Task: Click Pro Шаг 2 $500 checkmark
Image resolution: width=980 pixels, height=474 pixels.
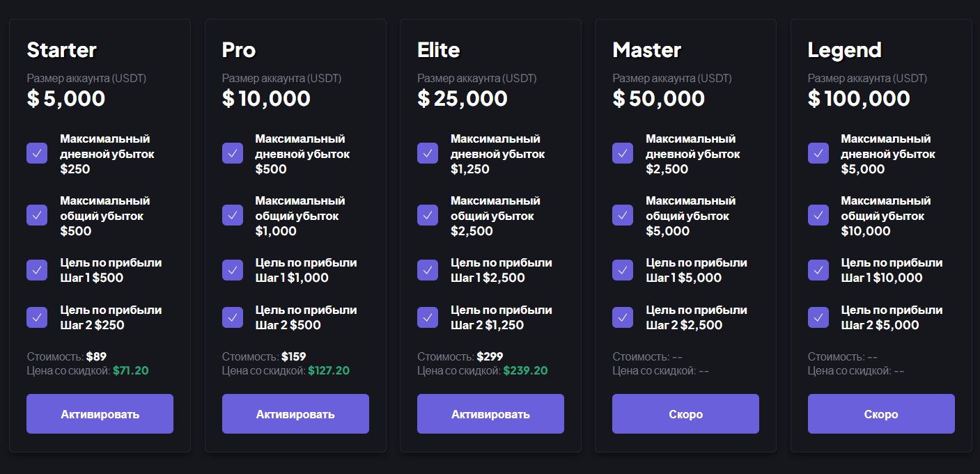Action: click(233, 317)
